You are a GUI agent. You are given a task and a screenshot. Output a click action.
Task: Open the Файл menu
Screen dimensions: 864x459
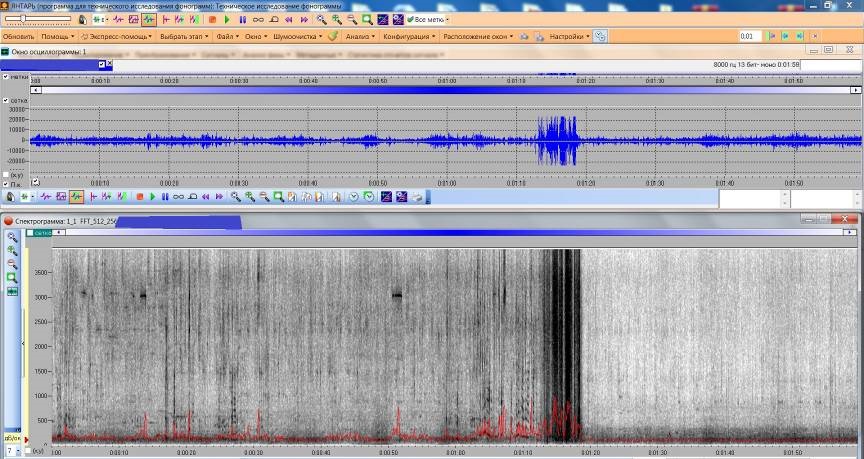click(228, 36)
